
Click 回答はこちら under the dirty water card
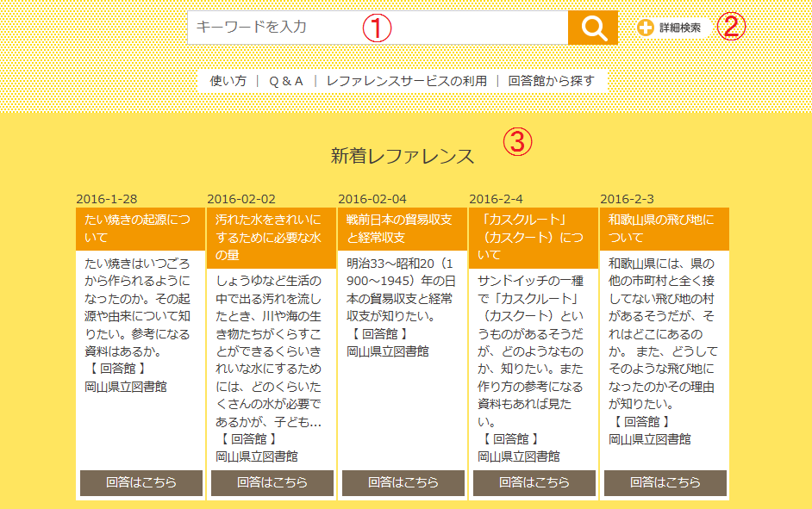[x=272, y=482]
